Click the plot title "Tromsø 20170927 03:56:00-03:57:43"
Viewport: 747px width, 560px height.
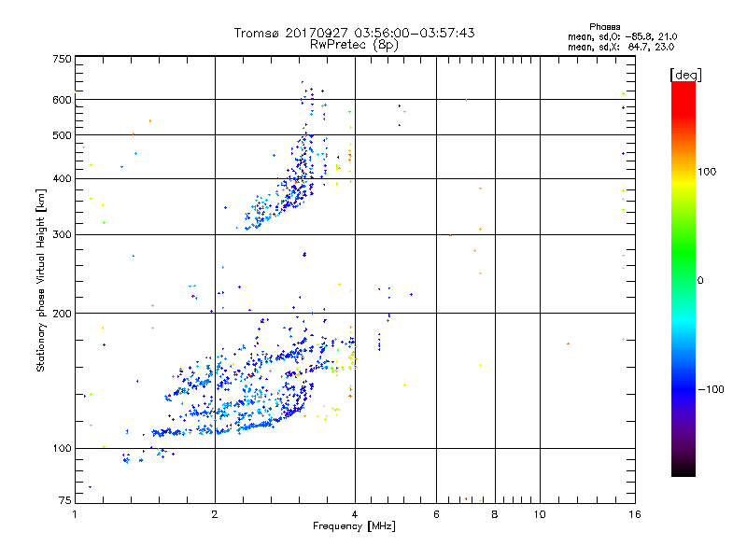click(355, 33)
